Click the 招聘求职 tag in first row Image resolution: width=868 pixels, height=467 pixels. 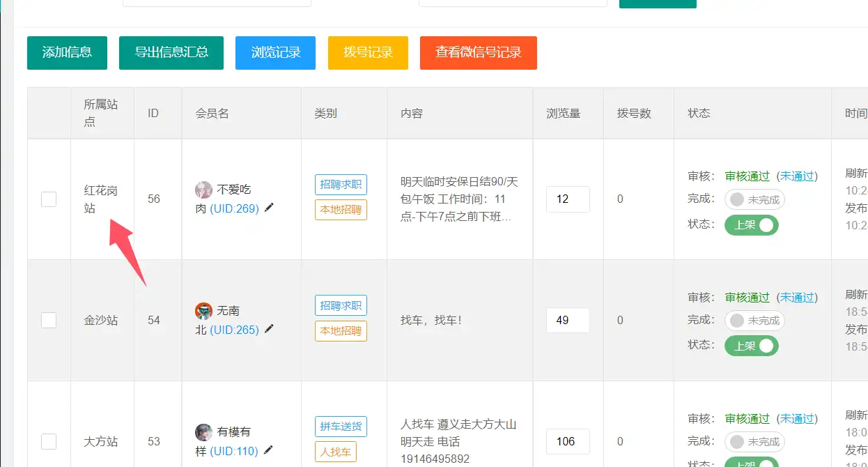(341, 185)
